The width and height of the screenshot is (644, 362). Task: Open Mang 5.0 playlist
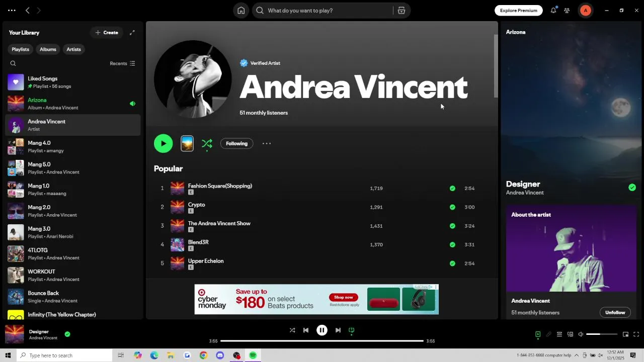tap(72, 168)
